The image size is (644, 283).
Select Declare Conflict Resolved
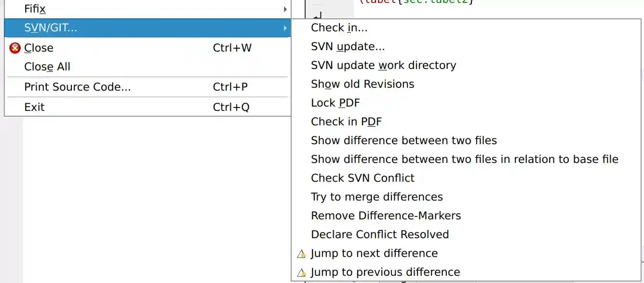coord(380,234)
